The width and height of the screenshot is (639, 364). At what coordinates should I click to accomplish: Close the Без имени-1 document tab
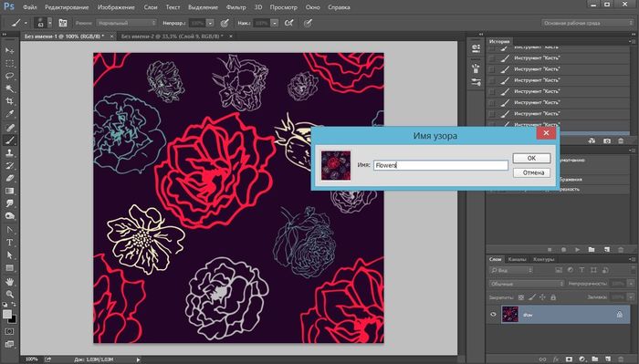click(111, 36)
